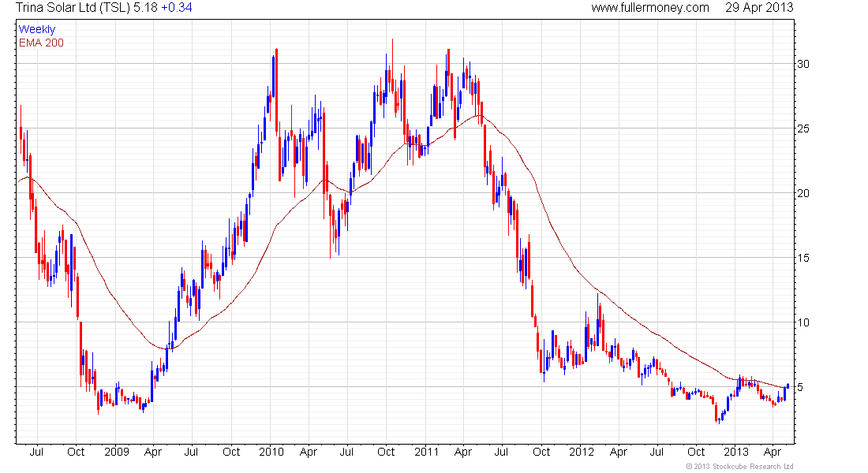Click the 2012 label on the time axis

[582, 452]
